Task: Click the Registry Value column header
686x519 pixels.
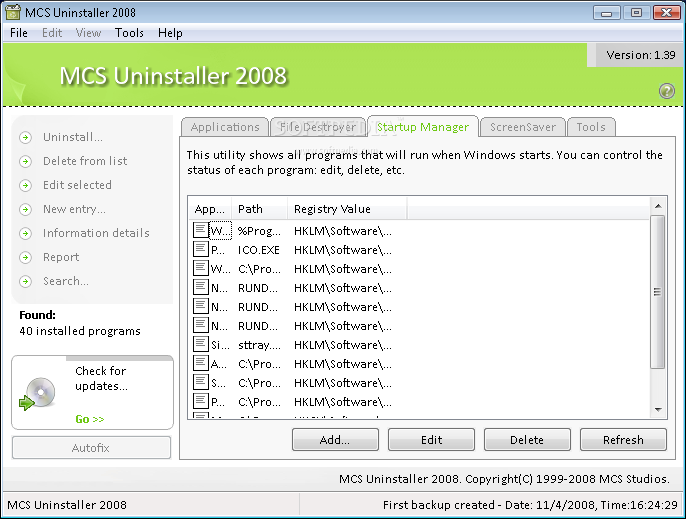Action: pyautogui.click(x=347, y=209)
